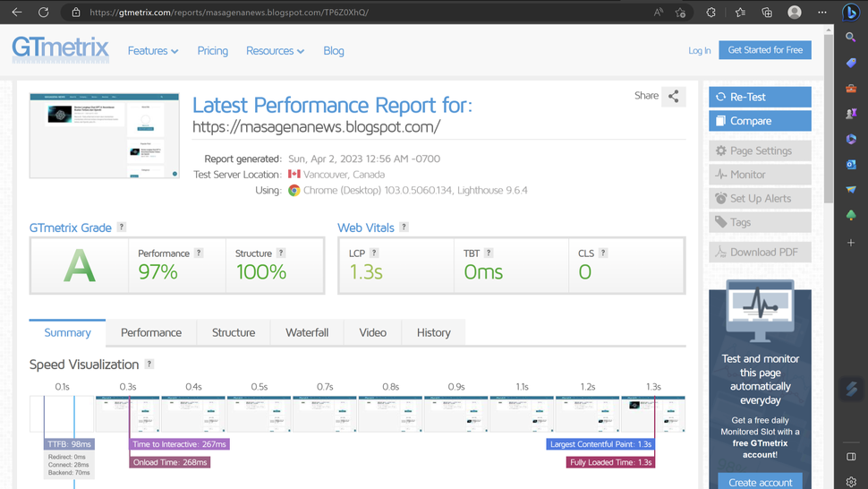The width and height of the screenshot is (868, 489).
Task: Show LCP help question mark
Action: point(374,253)
